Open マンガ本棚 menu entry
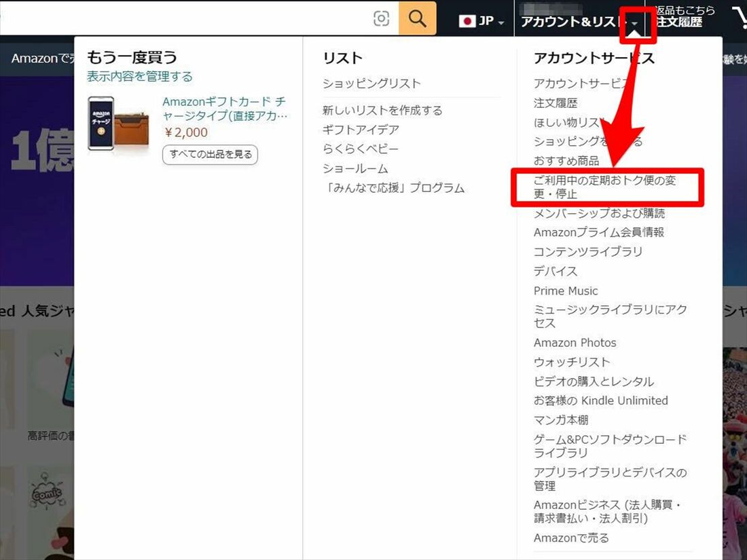The width and height of the screenshot is (747, 560). point(561,420)
